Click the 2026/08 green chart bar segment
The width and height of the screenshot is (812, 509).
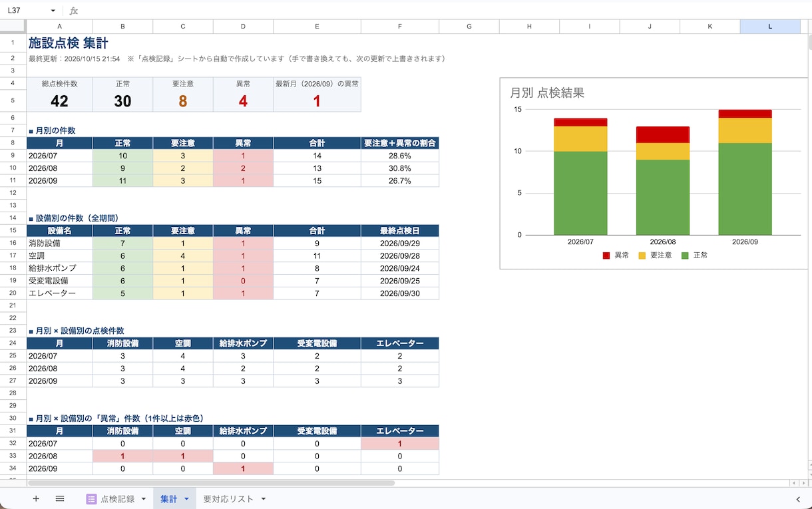point(662,197)
